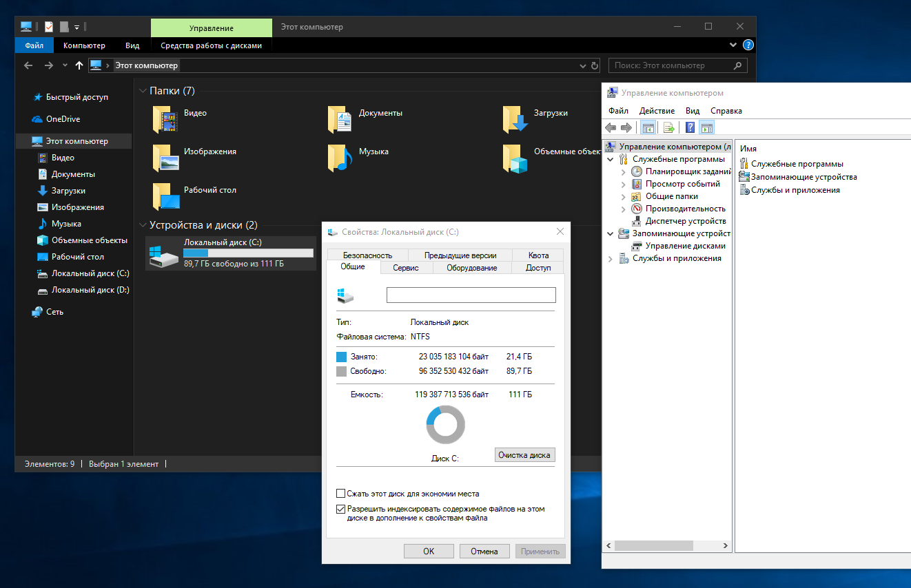Click the Export list icon in Управление компьютером toolbar

[668, 127]
